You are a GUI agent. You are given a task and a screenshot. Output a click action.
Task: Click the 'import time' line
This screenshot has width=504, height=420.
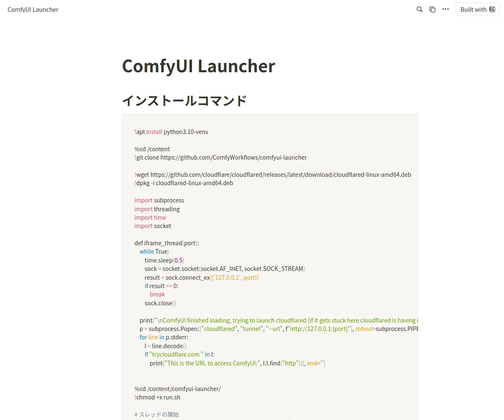150,218
